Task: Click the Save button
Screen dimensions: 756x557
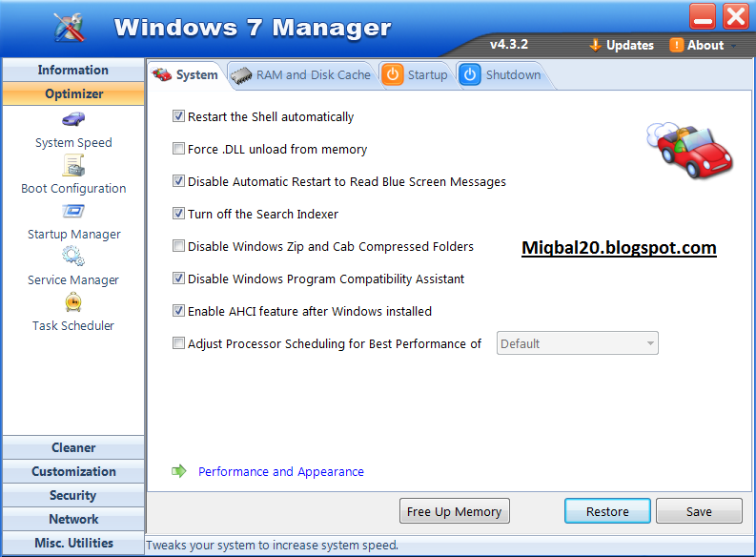Action: (x=699, y=511)
